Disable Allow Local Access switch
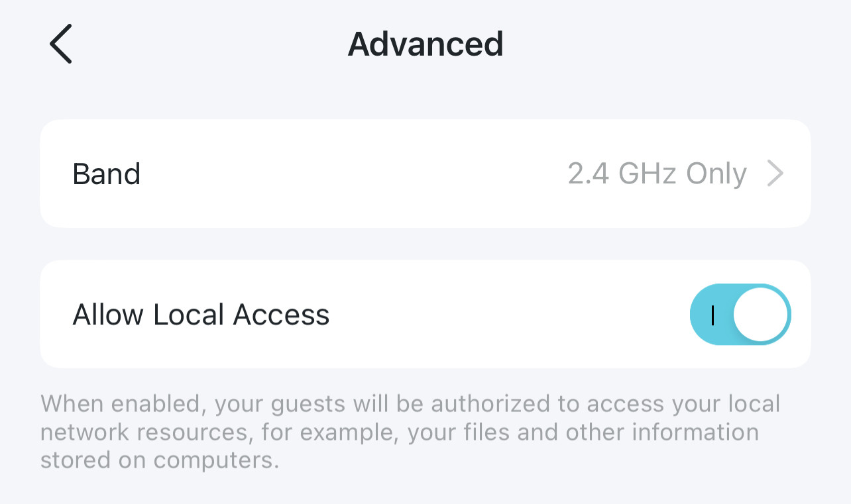This screenshot has width=851, height=504. pos(740,315)
